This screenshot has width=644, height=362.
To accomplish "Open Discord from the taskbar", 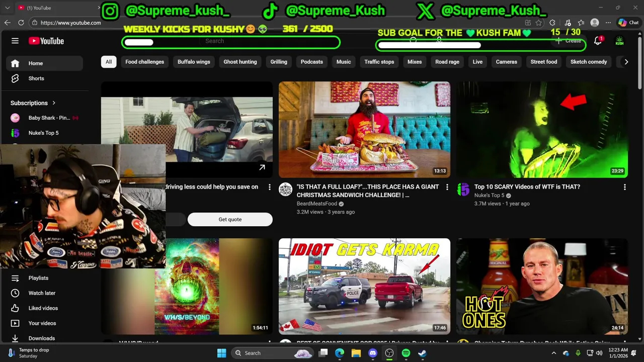I will point(373,353).
